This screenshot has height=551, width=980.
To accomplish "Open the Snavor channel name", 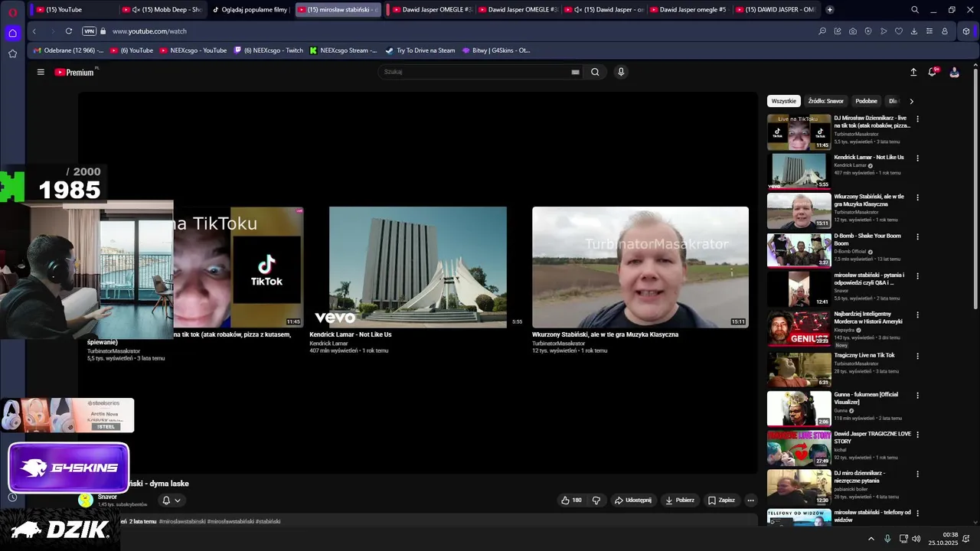I will tap(107, 497).
